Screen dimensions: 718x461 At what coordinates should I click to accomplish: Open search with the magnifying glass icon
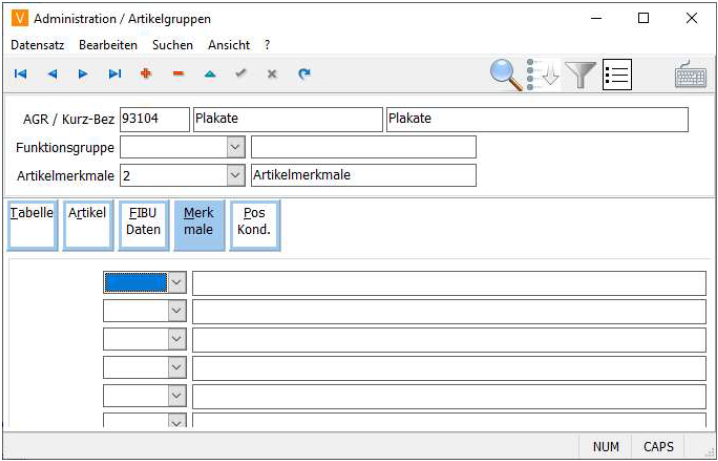(506, 74)
